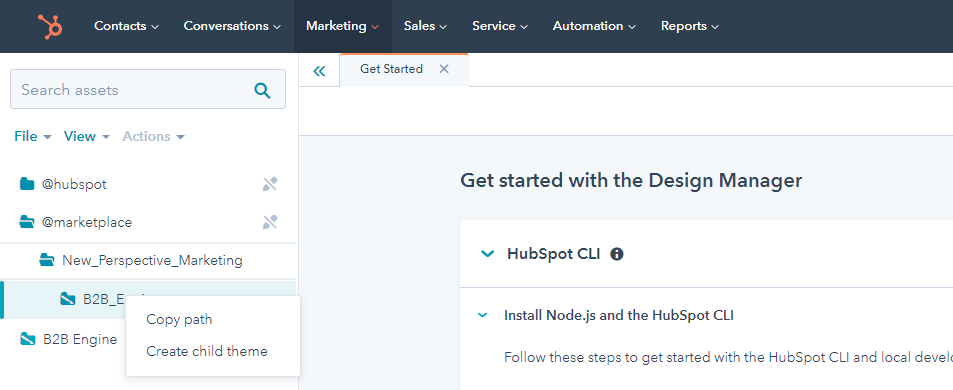Collapse the HubSpot CLI section
The width and height of the screenshot is (953, 390).
(487, 254)
